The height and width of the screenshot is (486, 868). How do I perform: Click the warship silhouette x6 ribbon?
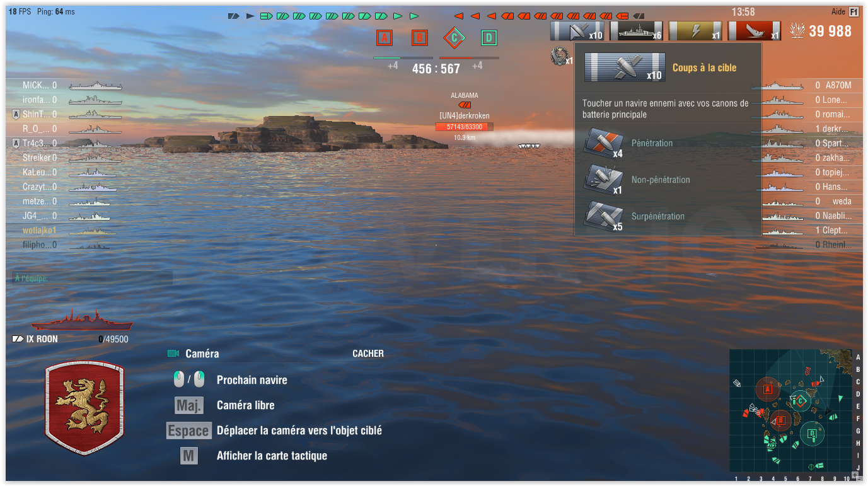pyautogui.click(x=635, y=31)
